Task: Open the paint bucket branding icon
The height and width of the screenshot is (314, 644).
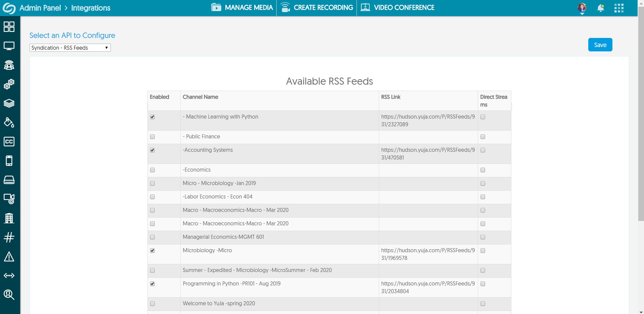Action: 9,122
